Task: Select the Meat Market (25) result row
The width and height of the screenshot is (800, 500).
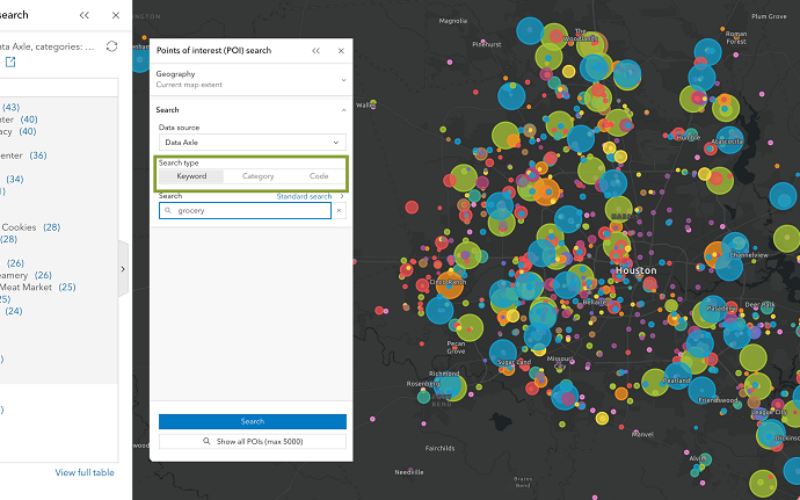Action: (x=38, y=287)
